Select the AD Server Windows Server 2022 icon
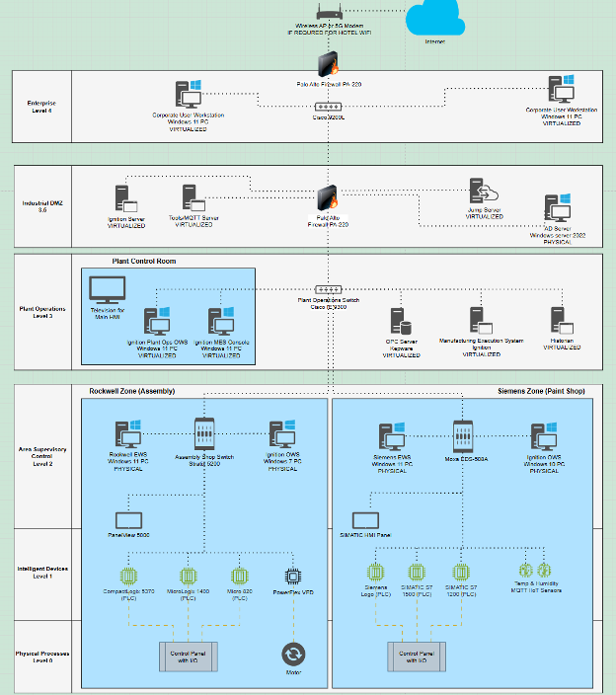 (x=556, y=209)
